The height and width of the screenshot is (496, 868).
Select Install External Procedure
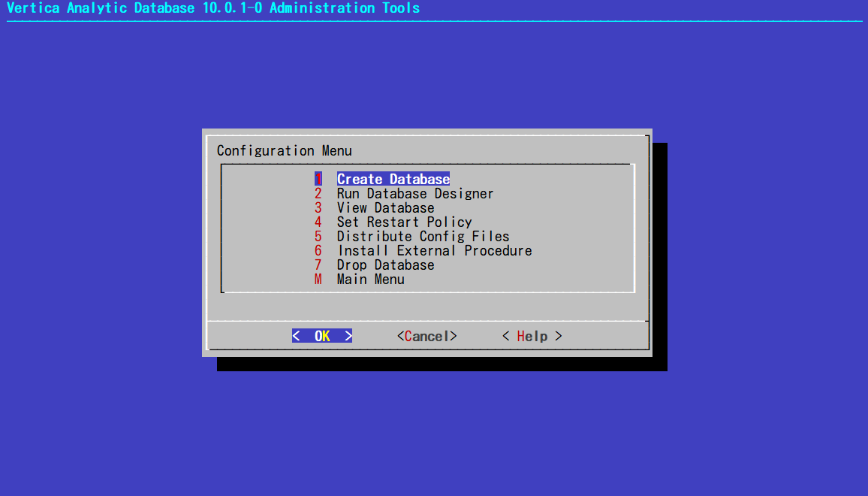click(435, 251)
